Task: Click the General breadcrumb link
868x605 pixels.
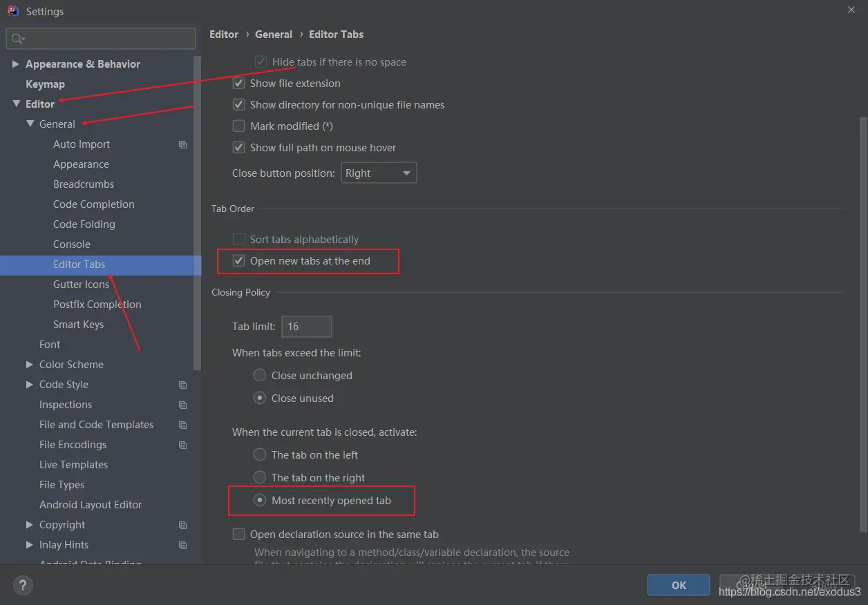Action: [274, 35]
